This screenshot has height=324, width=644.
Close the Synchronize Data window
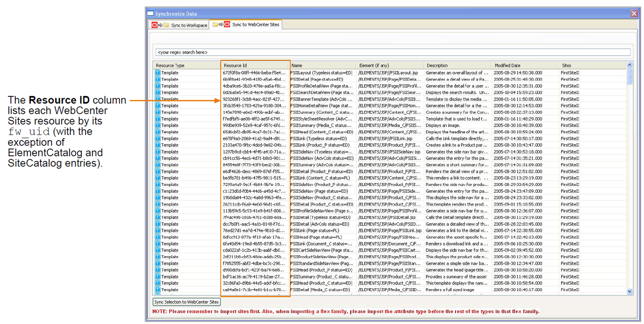click(x=634, y=13)
